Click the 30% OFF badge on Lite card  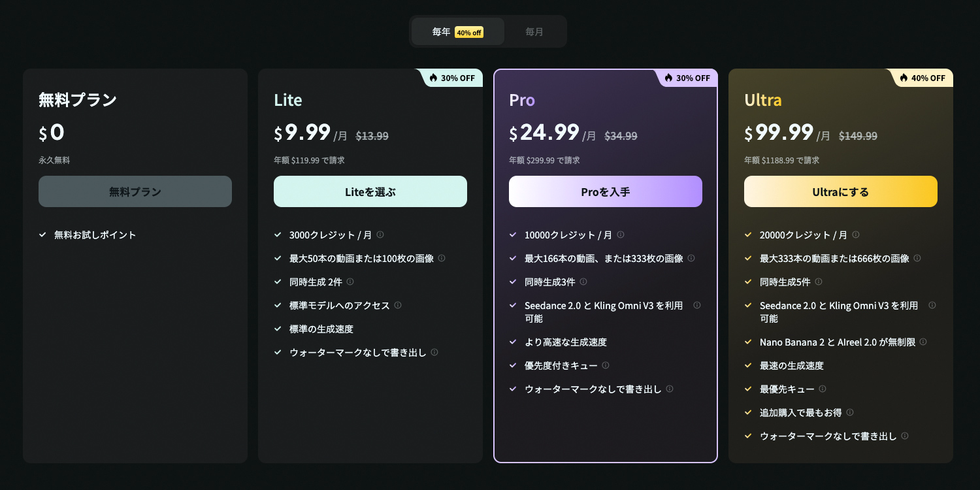[451, 78]
